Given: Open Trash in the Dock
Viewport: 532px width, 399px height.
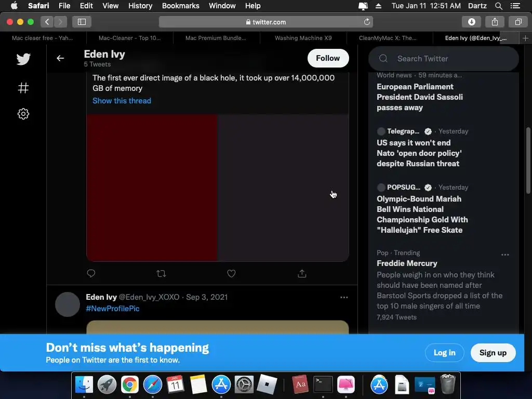Looking at the screenshot, I should click(x=447, y=384).
